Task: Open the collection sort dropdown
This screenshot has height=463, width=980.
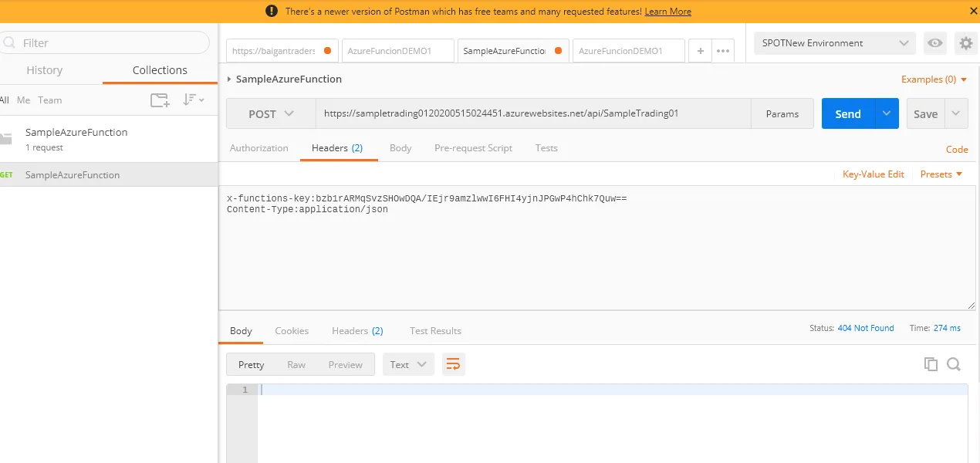Action: 193,100
